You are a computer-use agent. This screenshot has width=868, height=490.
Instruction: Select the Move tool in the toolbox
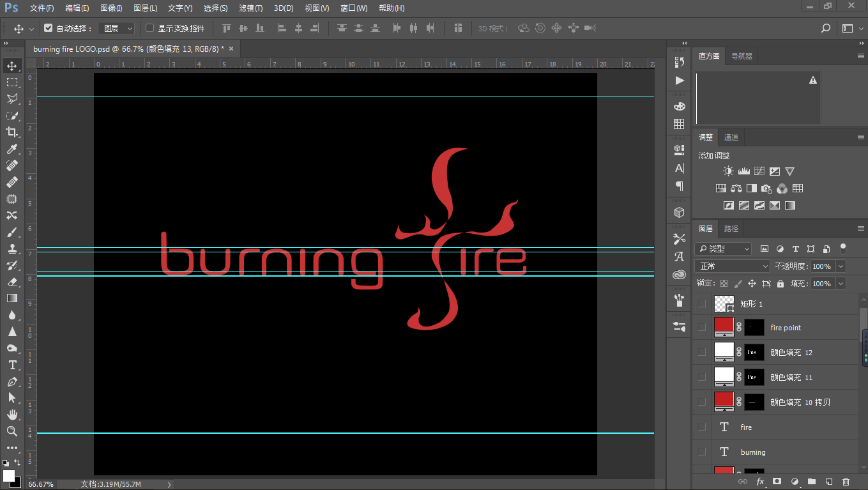(11, 66)
